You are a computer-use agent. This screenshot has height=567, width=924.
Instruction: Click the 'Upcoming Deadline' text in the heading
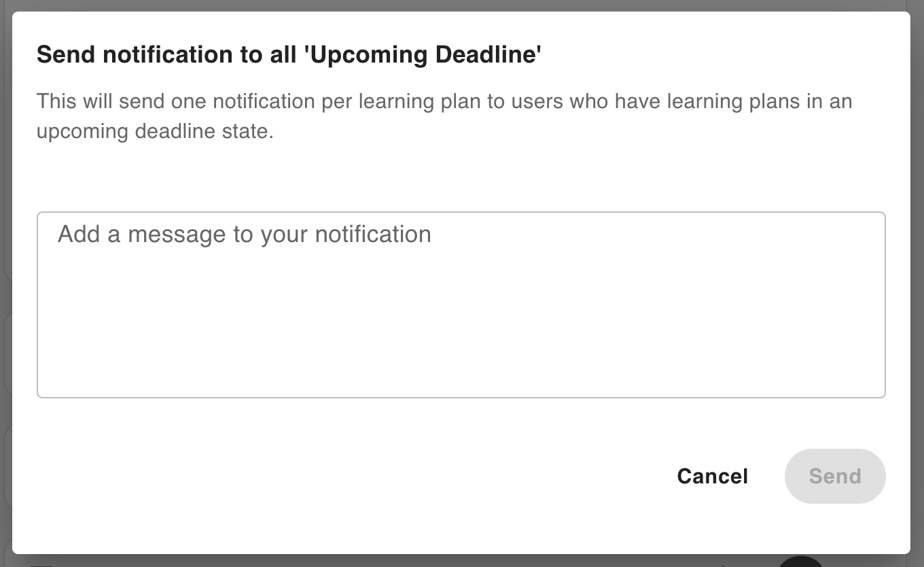coord(425,54)
